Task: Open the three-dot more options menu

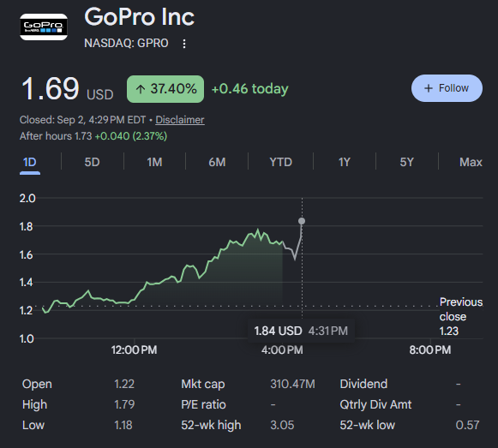Action: [x=184, y=44]
